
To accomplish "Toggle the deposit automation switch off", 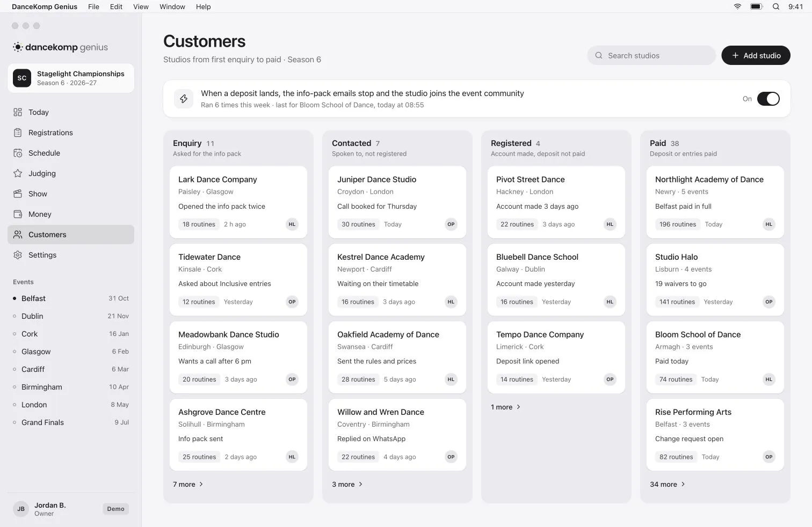I will tap(769, 99).
